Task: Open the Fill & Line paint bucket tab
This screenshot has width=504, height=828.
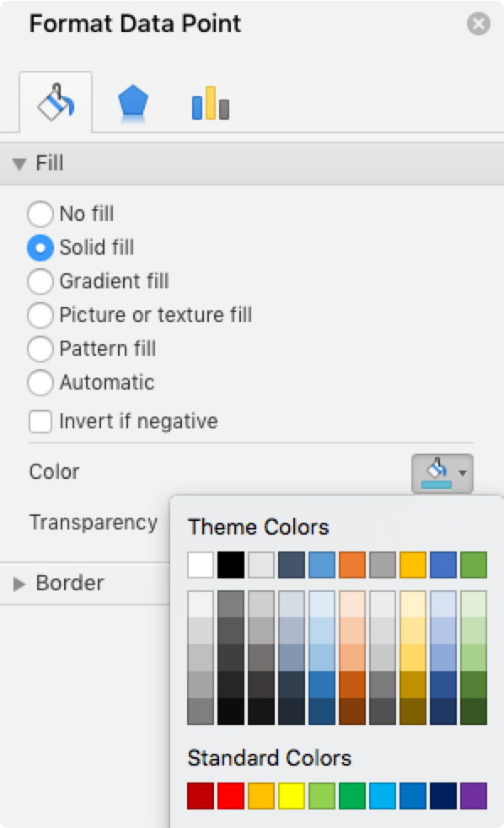Action: point(56,102)
